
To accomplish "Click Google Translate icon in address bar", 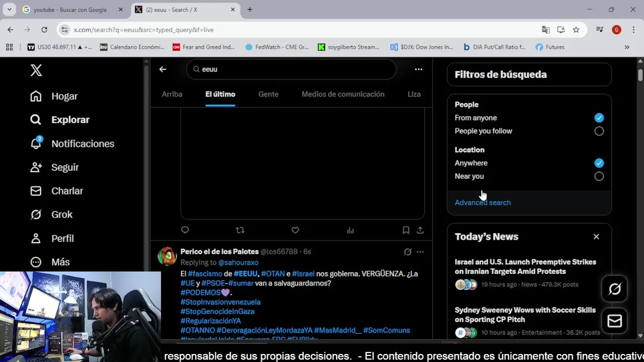I will 545,30.
